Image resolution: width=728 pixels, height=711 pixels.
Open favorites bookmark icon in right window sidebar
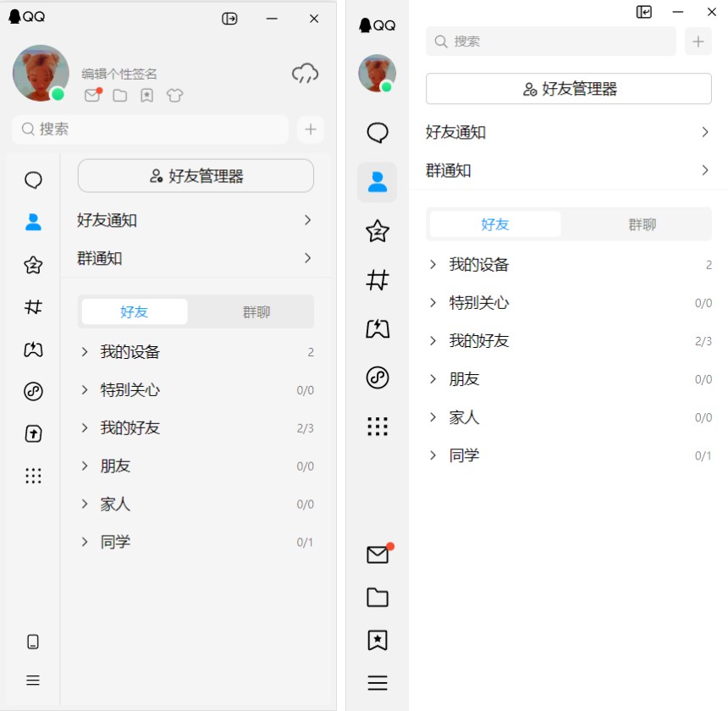tap(378, 641)
